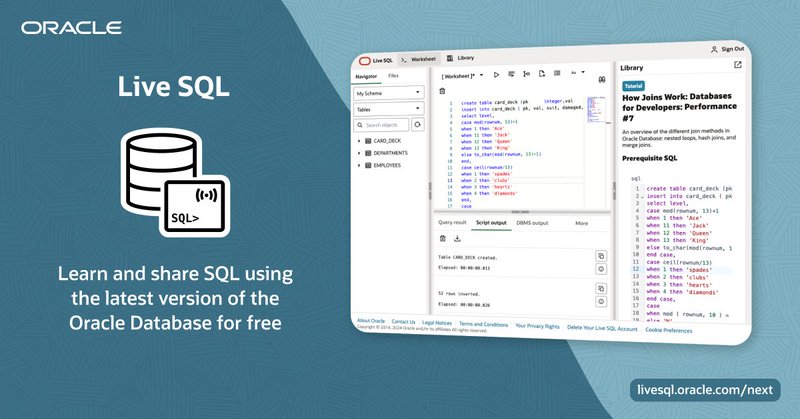The image size is (800, 419).
Task: Open the font size Aa dropdown
Action: click(578, 72)
